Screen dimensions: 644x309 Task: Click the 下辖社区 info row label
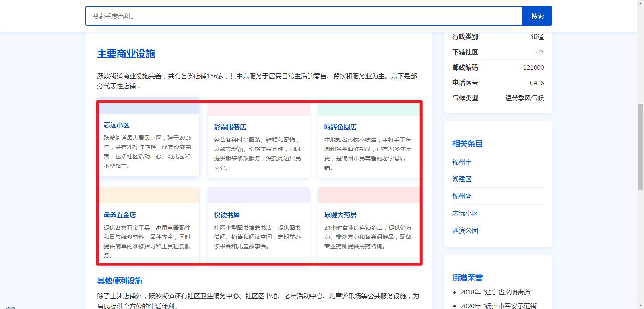click(465, 52)
